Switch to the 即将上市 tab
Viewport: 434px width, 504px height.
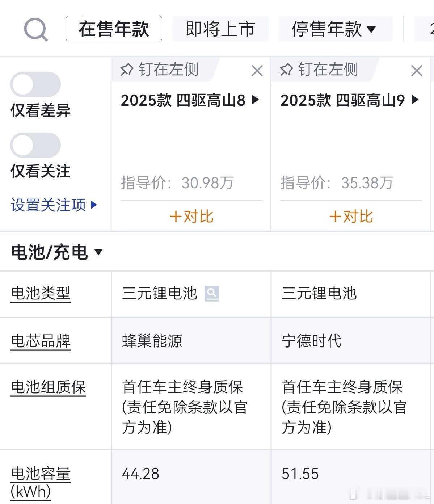(220, 29)
